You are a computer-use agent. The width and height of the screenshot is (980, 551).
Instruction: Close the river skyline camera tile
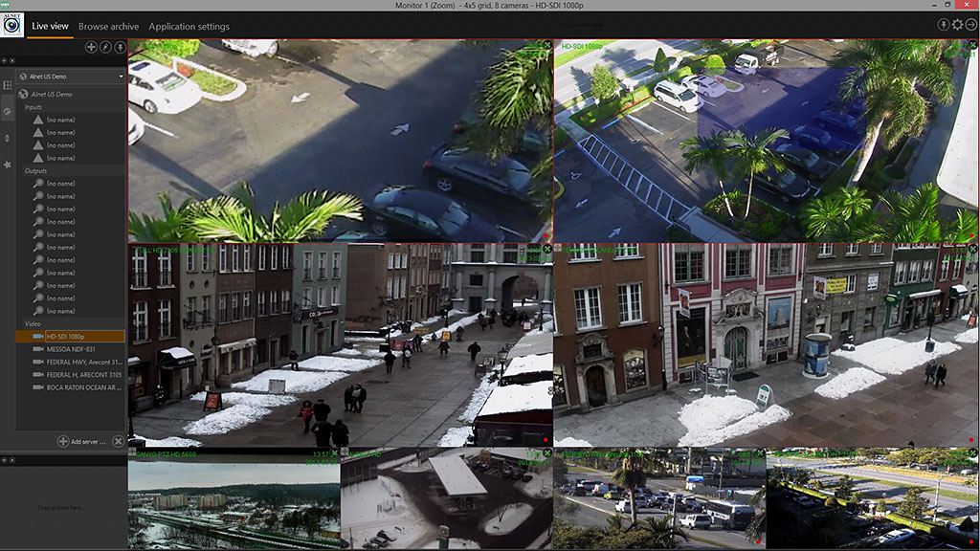[x=335, y=452]
